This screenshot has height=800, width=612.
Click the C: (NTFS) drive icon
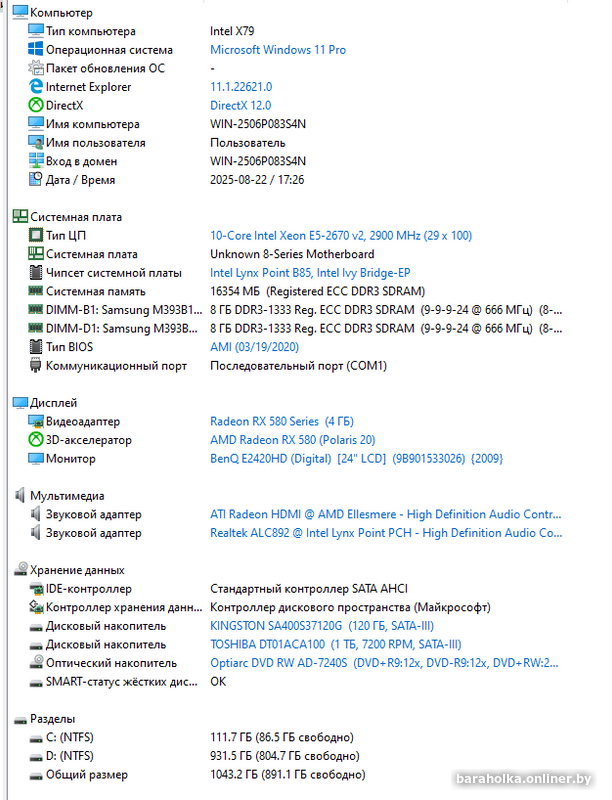pyautogui.click(x=36, y=738)
